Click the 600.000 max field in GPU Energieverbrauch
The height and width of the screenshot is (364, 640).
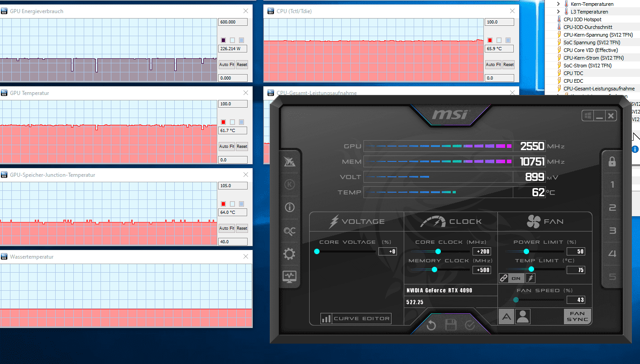tap(233, 22)
